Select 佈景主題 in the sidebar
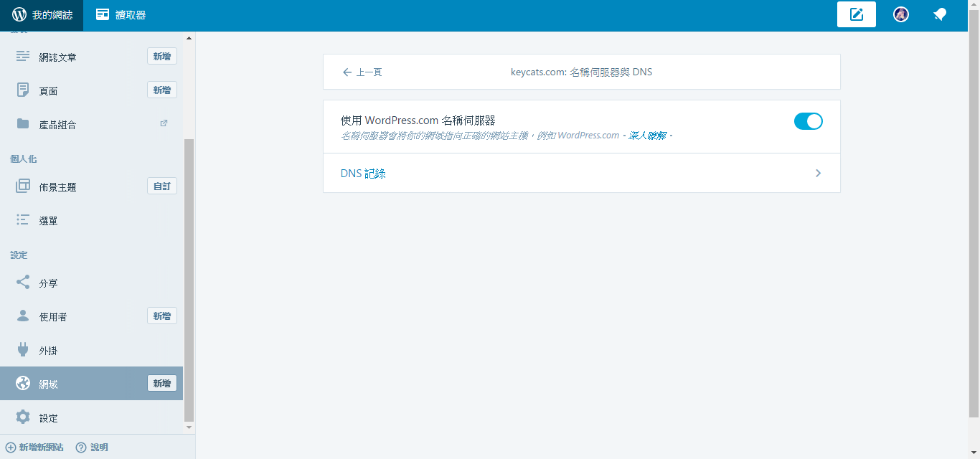The width and height of the screenshot is (980, 459). click(57, 187)
